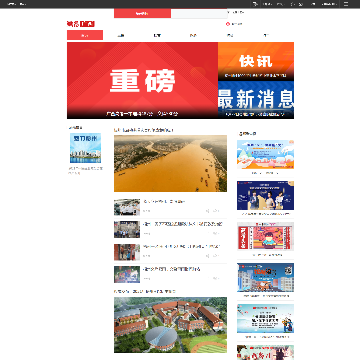Image resolution: width=360 pixels, height=360 pixels.
Task: Open the orange 快讯 banner
Action: (256, 61)
